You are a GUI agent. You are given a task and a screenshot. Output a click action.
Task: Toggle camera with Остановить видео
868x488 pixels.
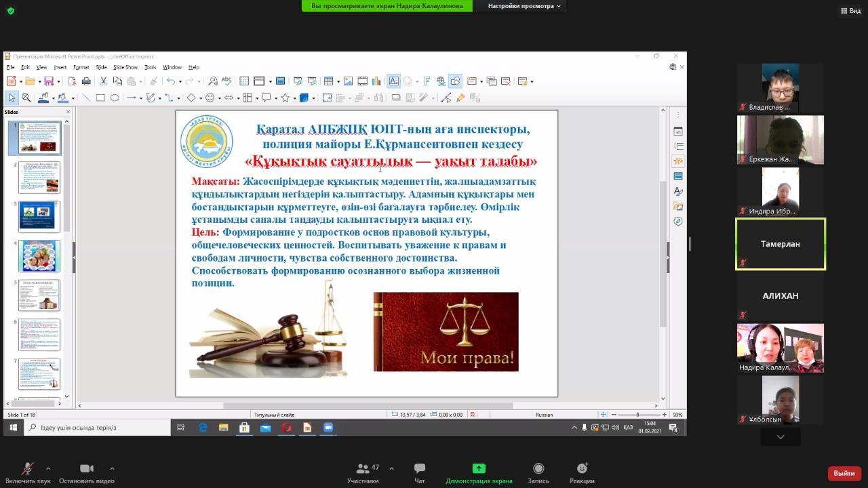click(x=86, y=472)
